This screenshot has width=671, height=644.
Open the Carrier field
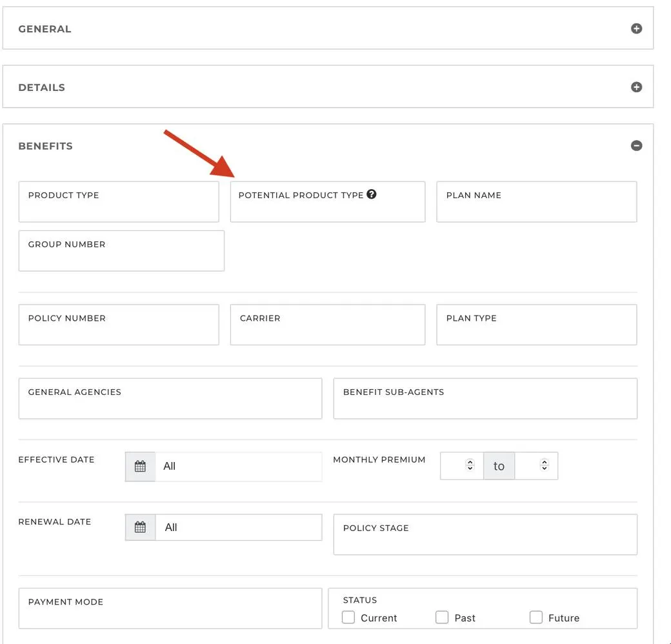click(327, 325)
